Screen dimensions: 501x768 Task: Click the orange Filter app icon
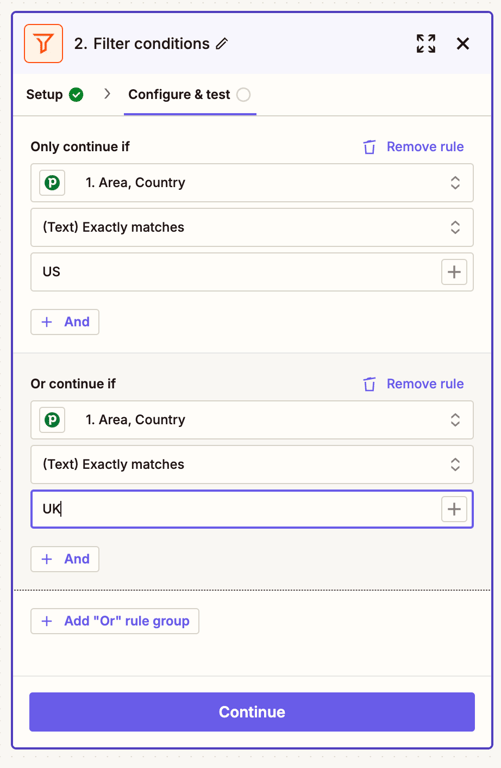click(x=44, y=44)
